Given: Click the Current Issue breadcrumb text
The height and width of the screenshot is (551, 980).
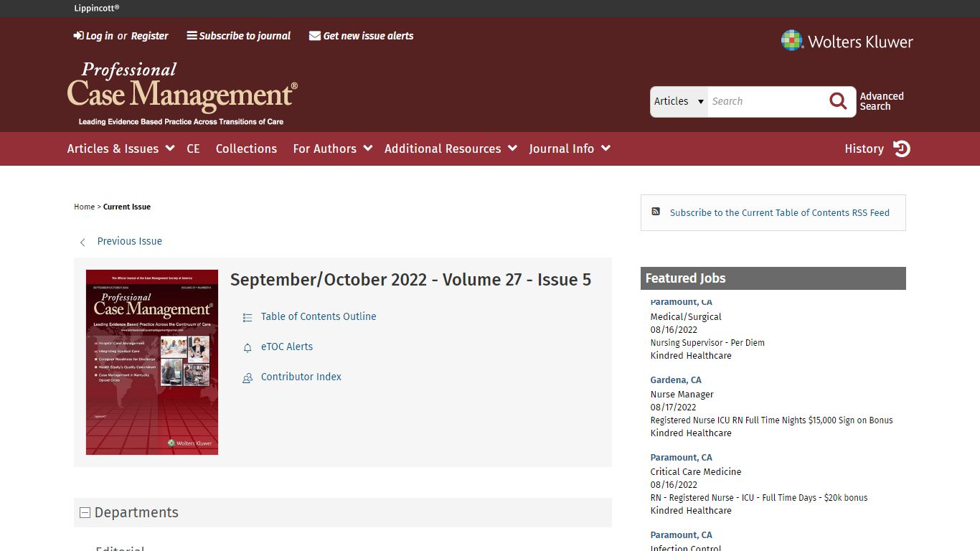Looking at the screenshot, I should 127,207.
